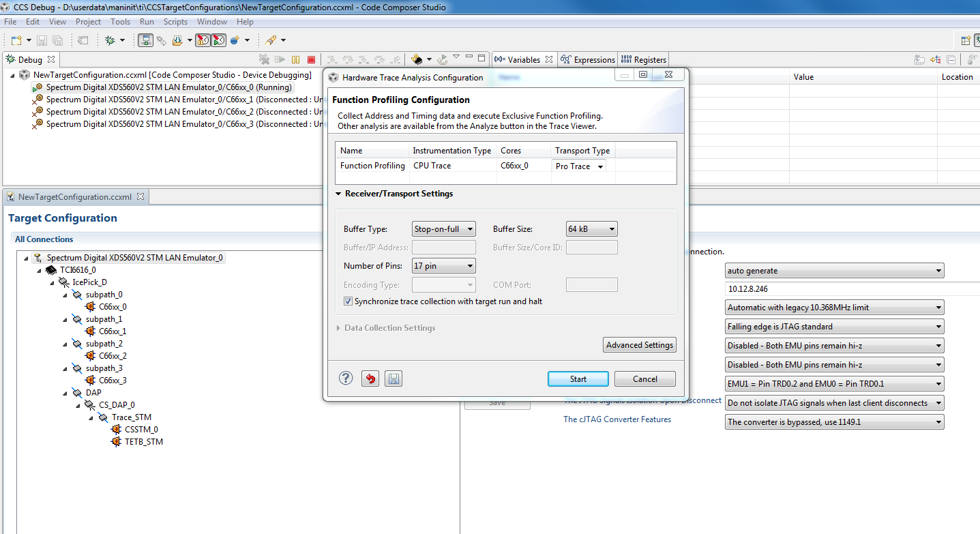Click the CSSTM_0 node icon in tree
Screen dimensions: 980x534
coord(117,430)
